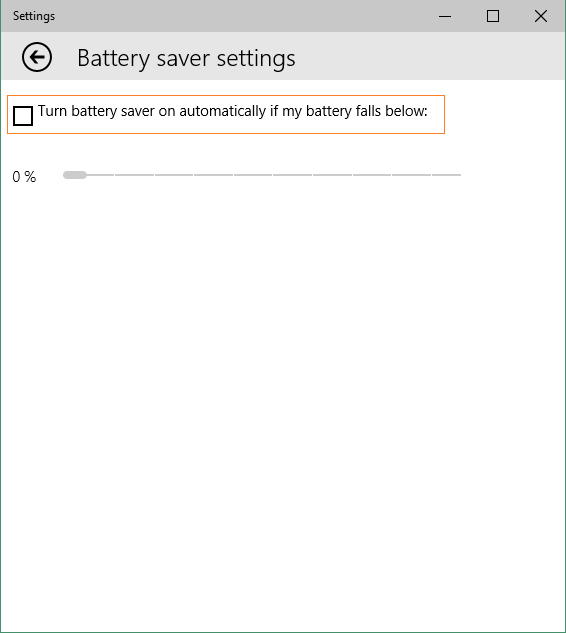Set the slider to its final tick segment

coord(447,175)
